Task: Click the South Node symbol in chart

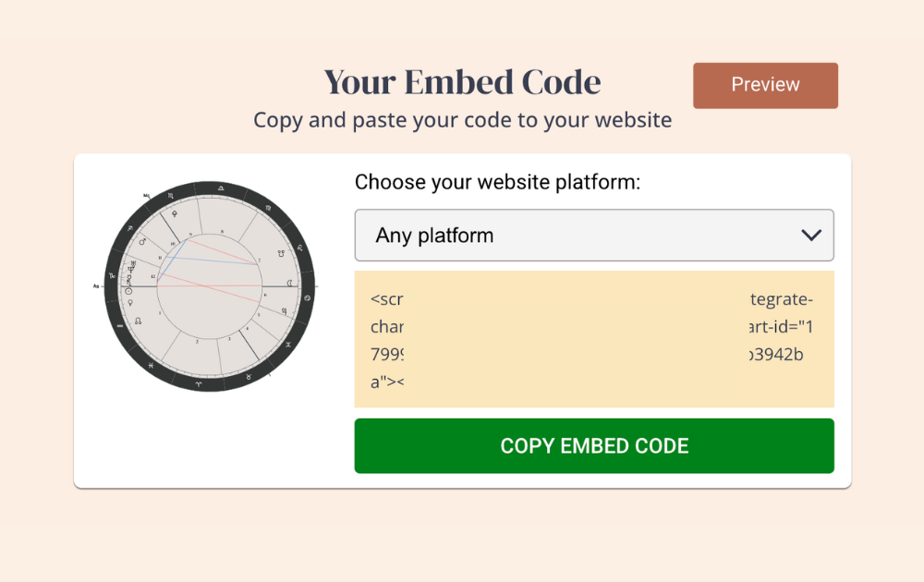Action: click(x=281, y=253)
